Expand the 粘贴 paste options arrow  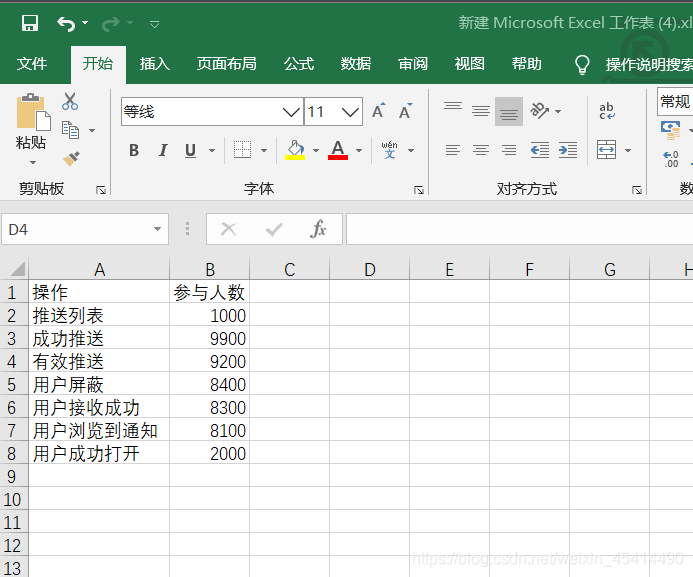click(x=33, y=163)
